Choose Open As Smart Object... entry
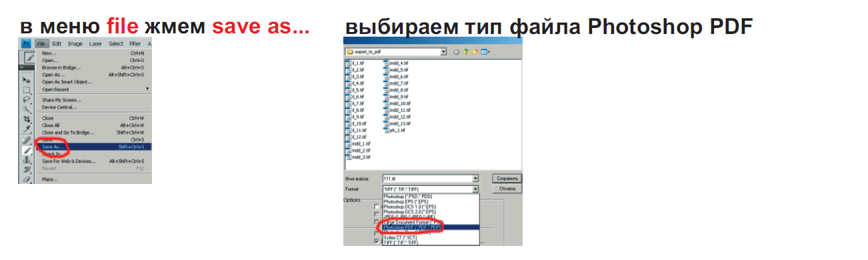 click(94, 82)
